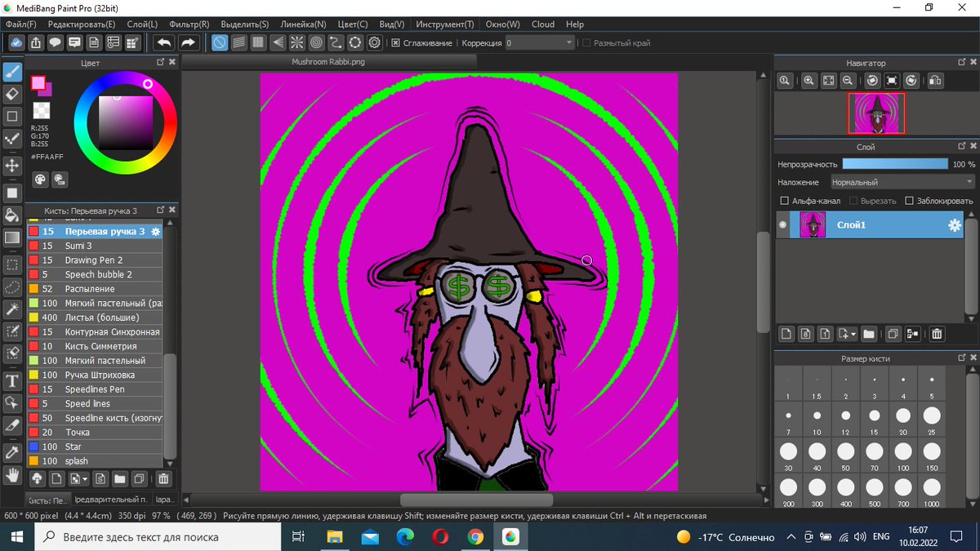The image size is (980, 551).
Task: Enable vanishing point snap
Action: [278, 42]
